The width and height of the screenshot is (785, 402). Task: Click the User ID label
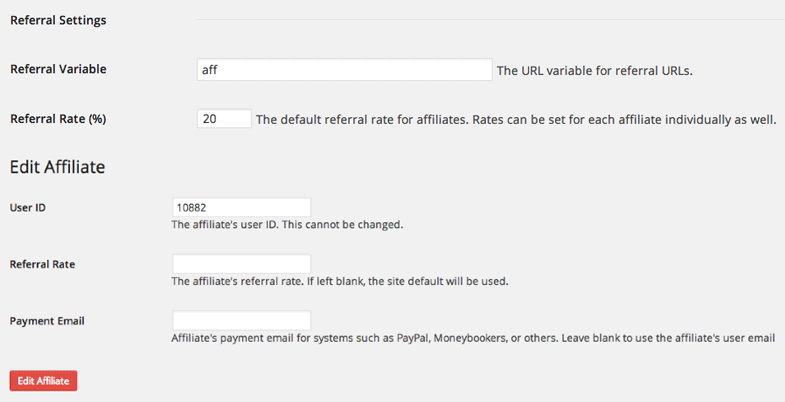coord(28,208)
